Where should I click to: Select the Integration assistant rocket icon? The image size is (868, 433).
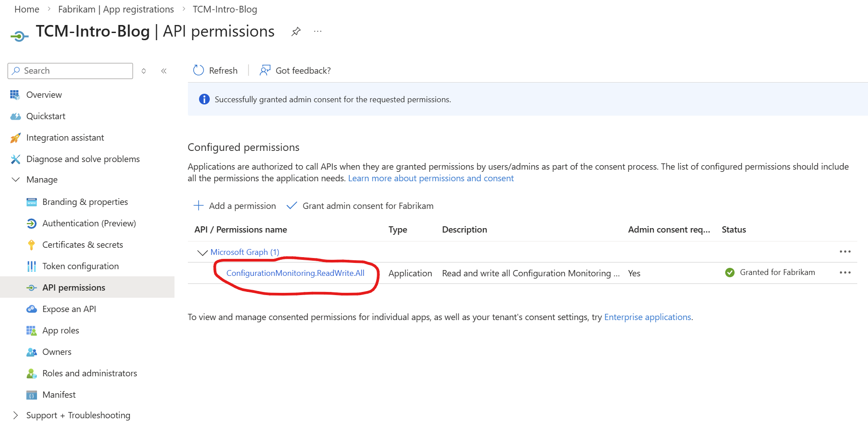pos(15,137)
